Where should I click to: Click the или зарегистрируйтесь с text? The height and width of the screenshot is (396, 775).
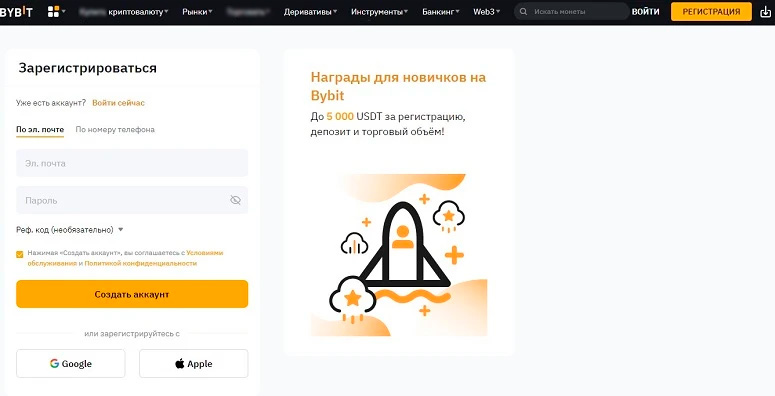[132, 334]
